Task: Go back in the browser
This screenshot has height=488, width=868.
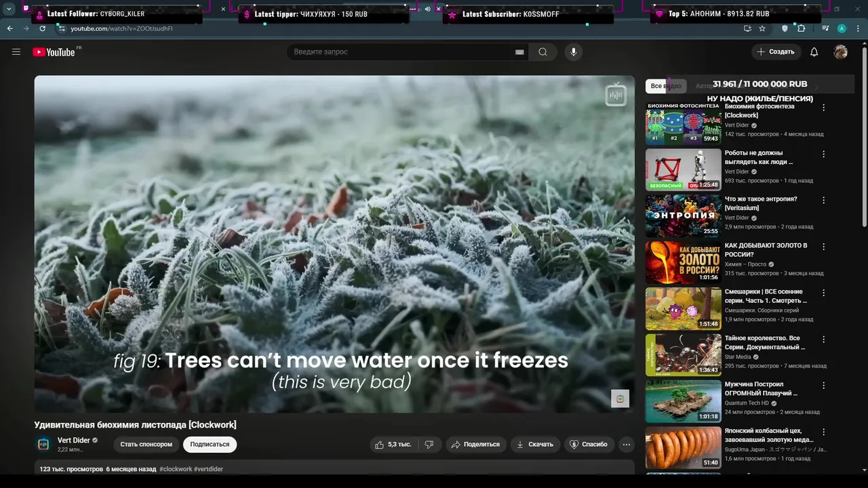Action: (9, 28)
